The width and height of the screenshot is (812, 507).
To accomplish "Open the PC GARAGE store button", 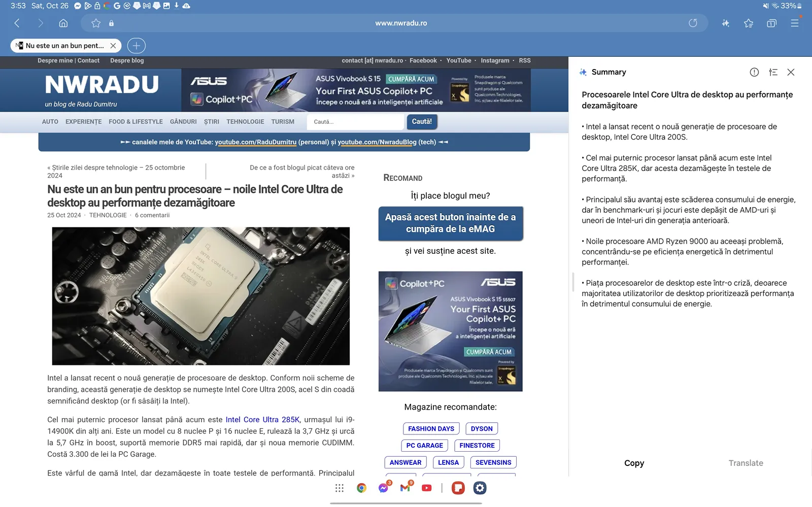I will [425, 446].
